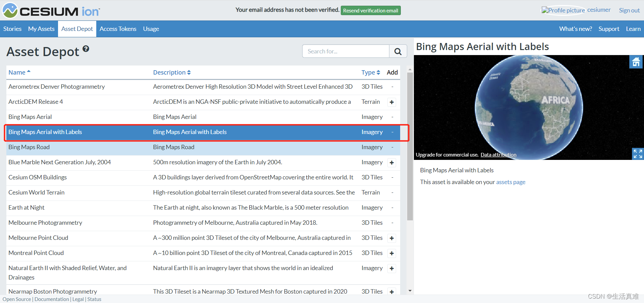
Task: Click the search magnifier button
Action: (398, 51)
